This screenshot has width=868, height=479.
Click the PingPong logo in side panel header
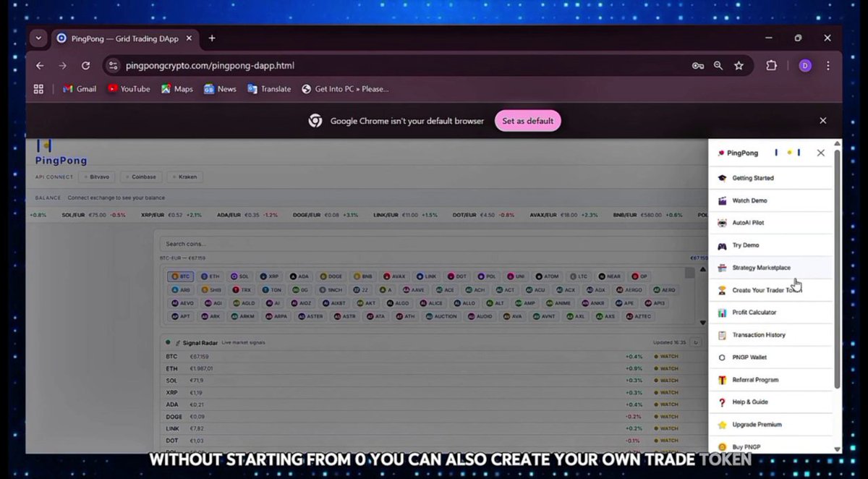738,153
